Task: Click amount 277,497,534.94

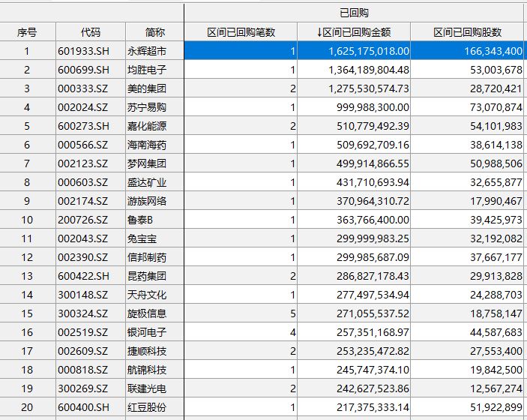Action: click(x=373, y=295)
